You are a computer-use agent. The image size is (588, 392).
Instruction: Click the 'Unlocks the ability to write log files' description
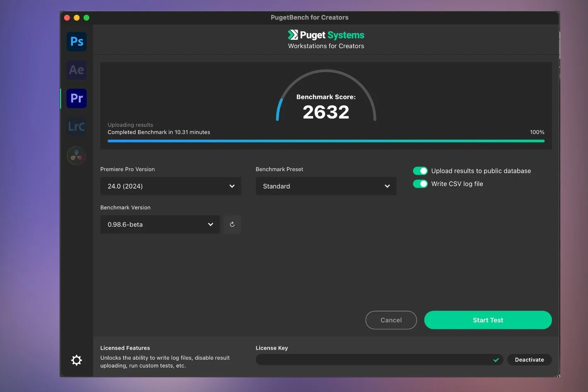165,362
